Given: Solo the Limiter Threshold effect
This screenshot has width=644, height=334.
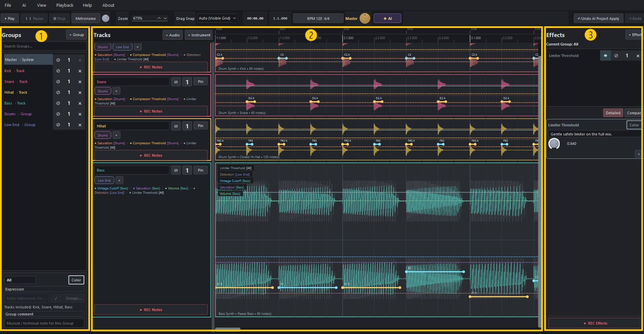Looking at the screenshot, I should tap(605, 56).
